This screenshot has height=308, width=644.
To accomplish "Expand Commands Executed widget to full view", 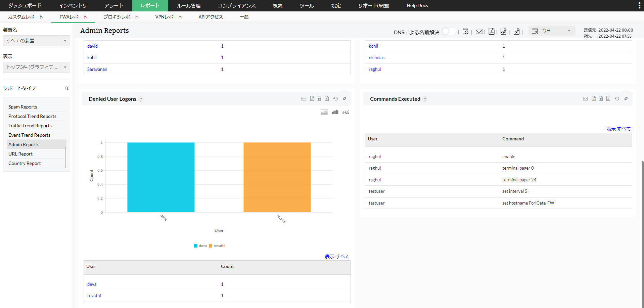I will tap(626, 98).
